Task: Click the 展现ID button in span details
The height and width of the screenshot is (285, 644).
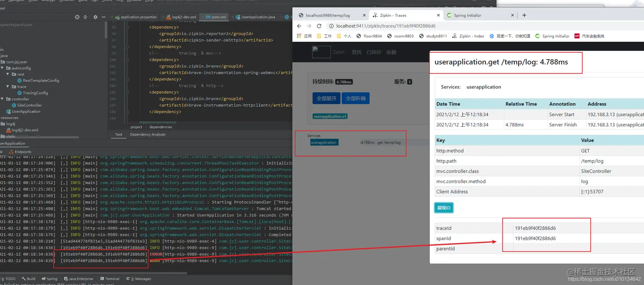Action: tap(444, 208)
